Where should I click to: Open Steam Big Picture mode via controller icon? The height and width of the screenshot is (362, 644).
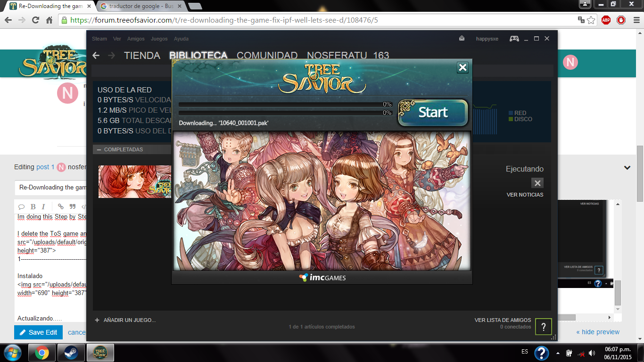pos(514,39)
